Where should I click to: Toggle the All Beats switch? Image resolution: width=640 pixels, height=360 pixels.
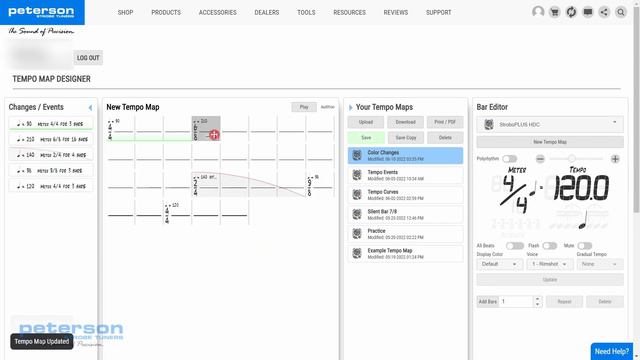(515, 246)
